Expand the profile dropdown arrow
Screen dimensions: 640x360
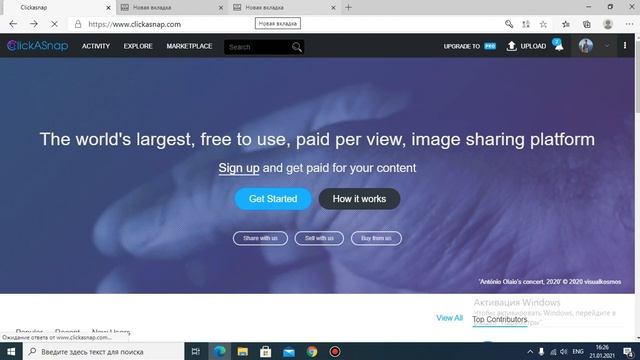(607, 46)
